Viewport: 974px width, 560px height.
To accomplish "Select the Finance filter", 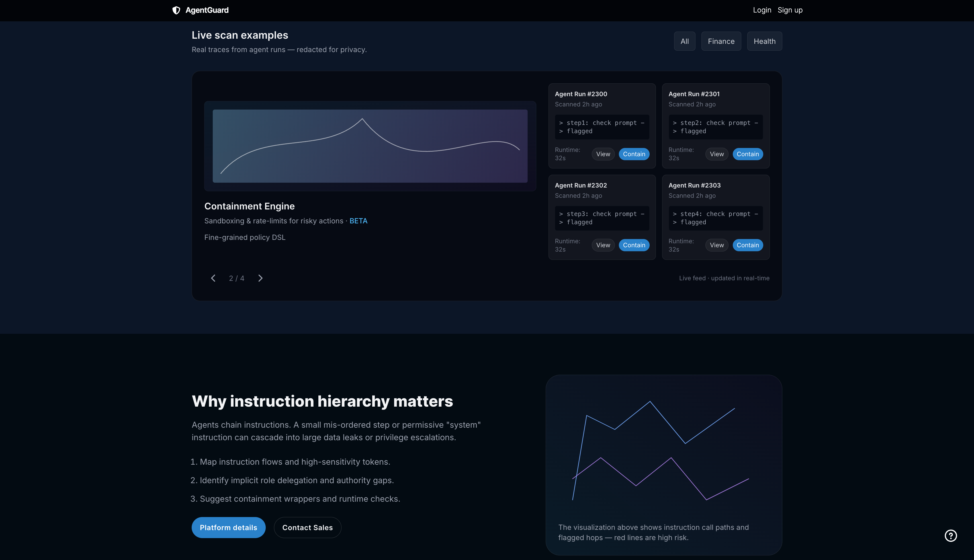I will (x=721, y=41).
